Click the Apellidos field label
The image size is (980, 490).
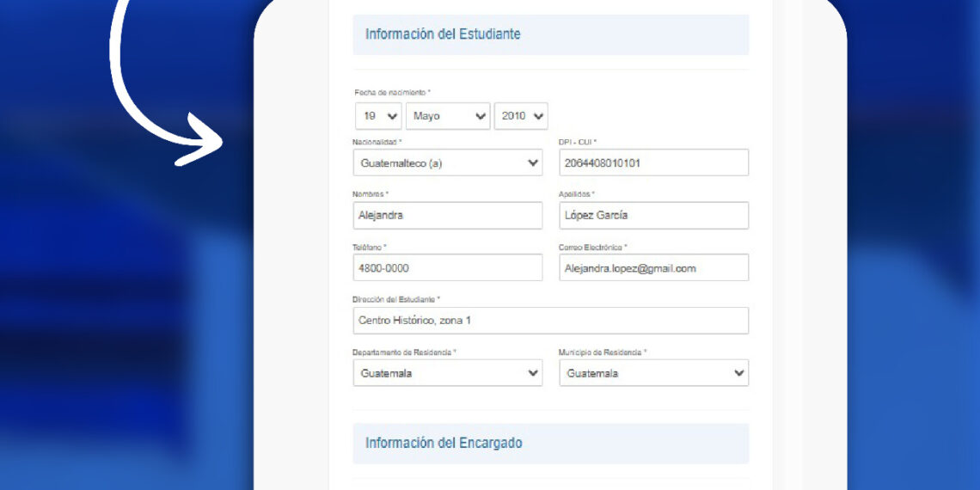click(x=576, y=194)
